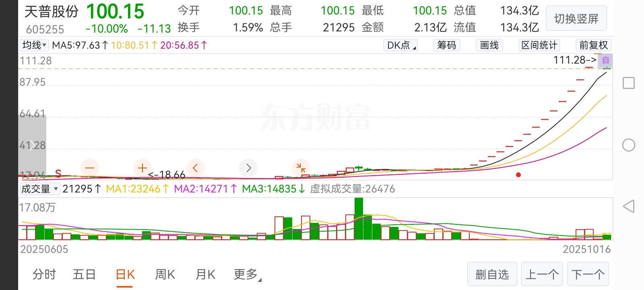
Task: Zoom out chart with minus icon
Action: [x=90, y=168]
